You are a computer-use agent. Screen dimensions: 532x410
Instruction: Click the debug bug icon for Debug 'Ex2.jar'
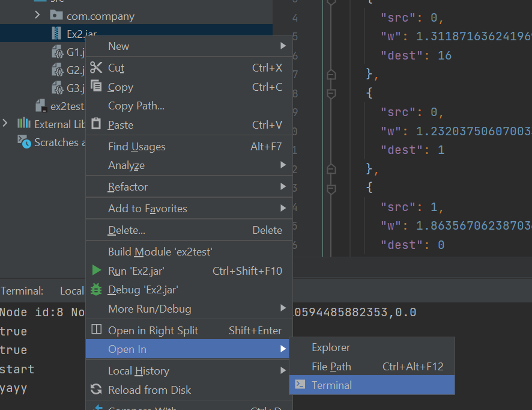click(96, 290)
